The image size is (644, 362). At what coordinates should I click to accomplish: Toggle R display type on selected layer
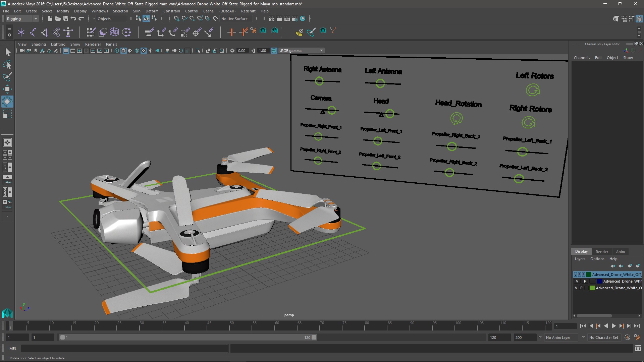click(x=583, y=275)
